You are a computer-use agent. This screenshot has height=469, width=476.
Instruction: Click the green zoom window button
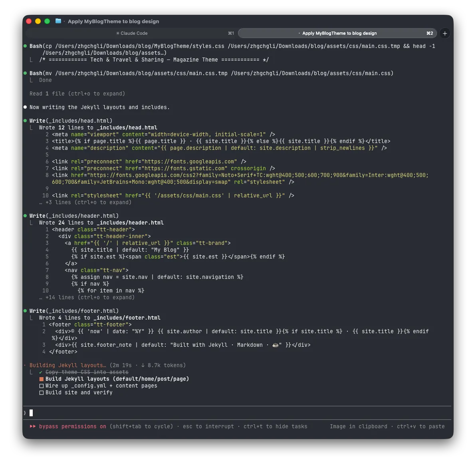[47, 21]
